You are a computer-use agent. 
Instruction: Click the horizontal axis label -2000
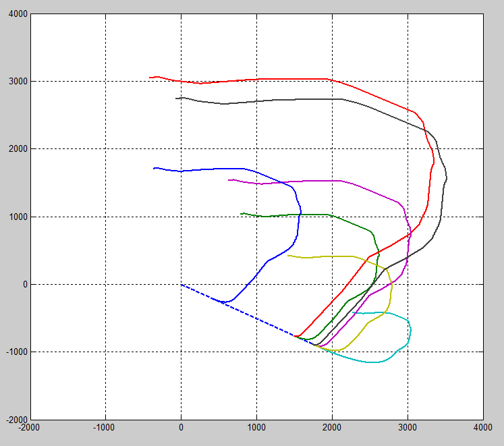[x=29, y=427]
